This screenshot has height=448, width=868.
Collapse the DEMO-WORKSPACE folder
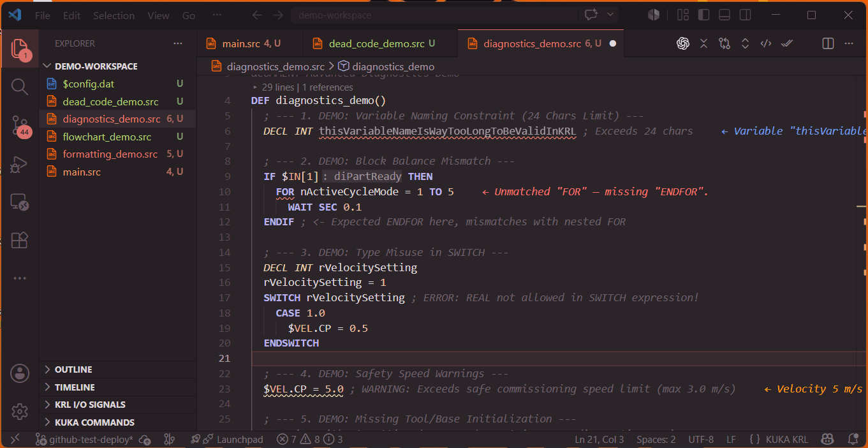(118, 66)
